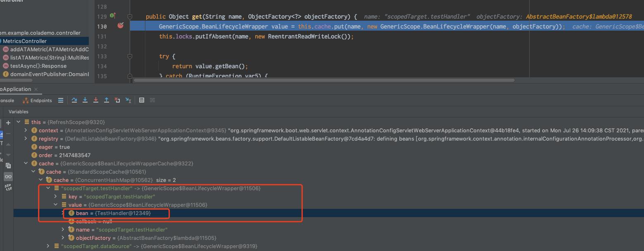Open the Evaluate Expression calculator icon

point(142,100)
